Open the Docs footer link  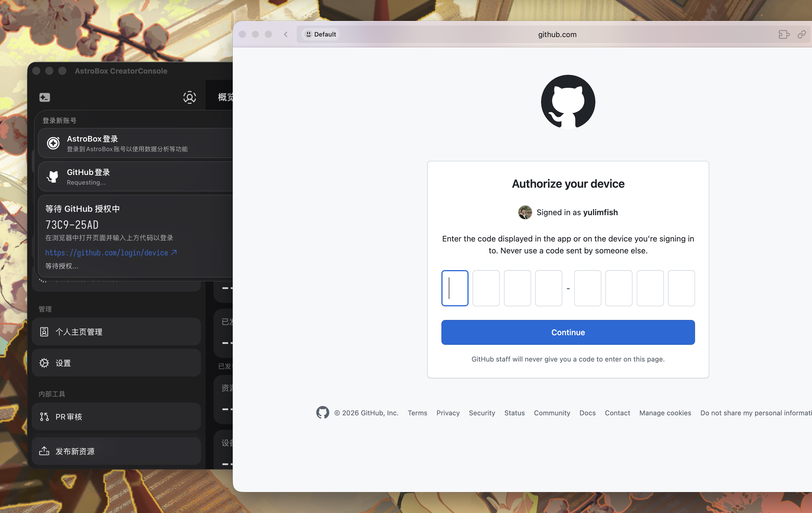pos(587,413)
